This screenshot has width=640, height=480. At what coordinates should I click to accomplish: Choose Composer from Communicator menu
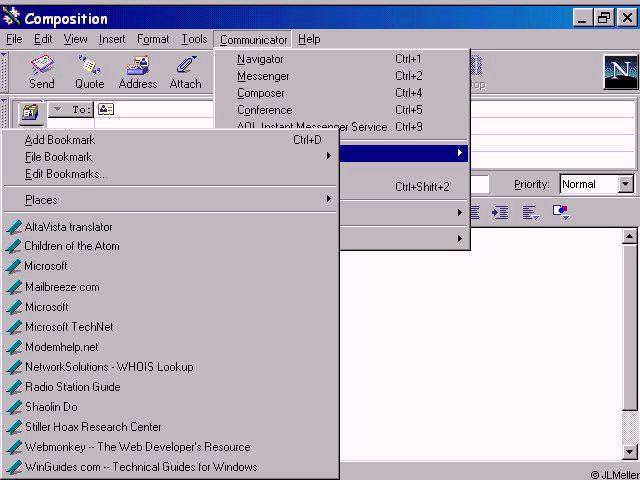[x=342, y=93]
